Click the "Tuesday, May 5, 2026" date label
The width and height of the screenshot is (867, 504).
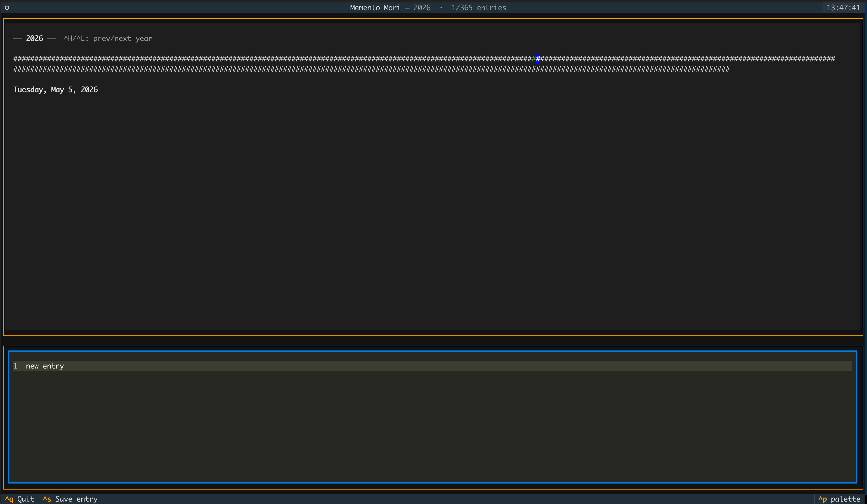[x=55, y=90]
